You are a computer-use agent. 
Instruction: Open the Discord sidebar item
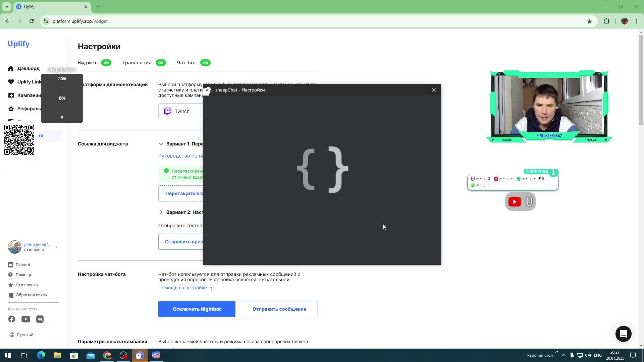point(22,265)
